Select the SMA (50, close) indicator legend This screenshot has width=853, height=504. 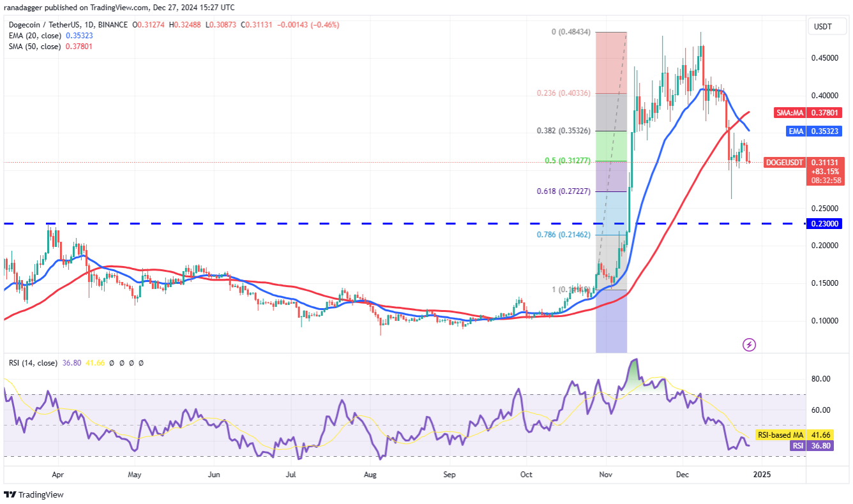point(36,47)
